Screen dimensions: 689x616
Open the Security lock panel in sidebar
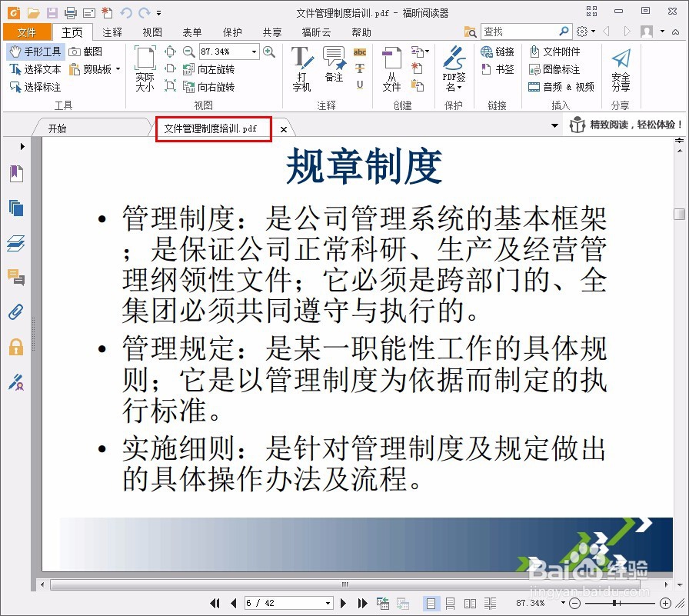[16, 347]
